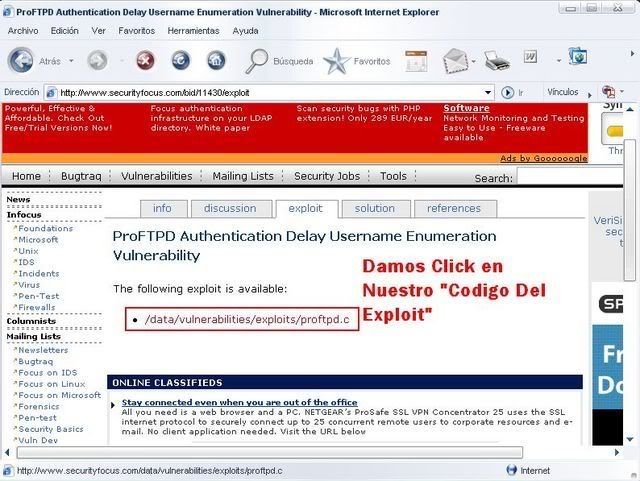Viewport: 640px width, 481px height.
Task: Click the address bar URL field
Action: (271, 93)
